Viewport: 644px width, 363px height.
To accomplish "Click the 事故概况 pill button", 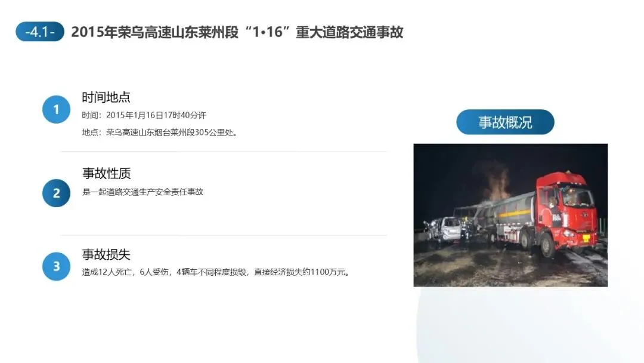I will point(505,122).
